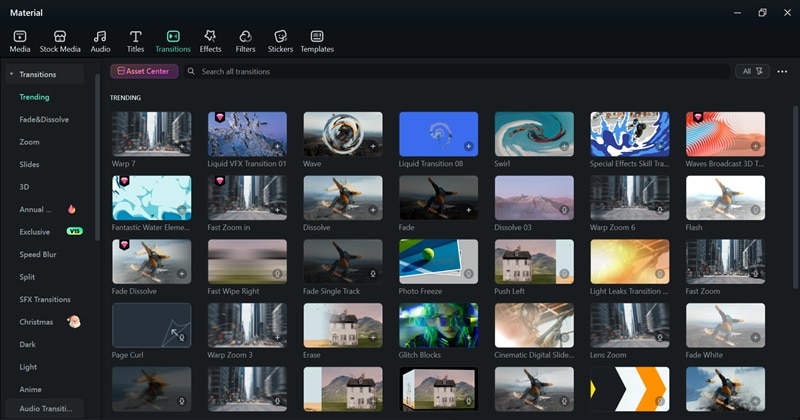Select the Audio Transitions category

(45, 409)
